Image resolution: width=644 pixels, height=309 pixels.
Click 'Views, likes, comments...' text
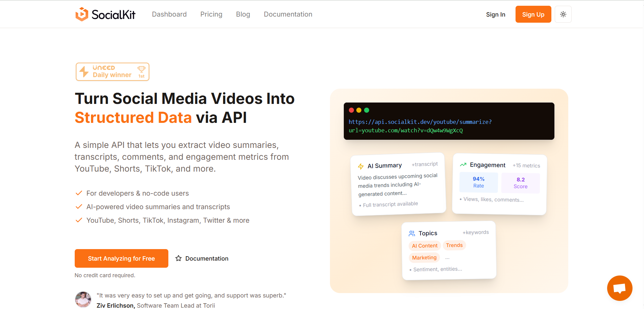coord(494,199)
